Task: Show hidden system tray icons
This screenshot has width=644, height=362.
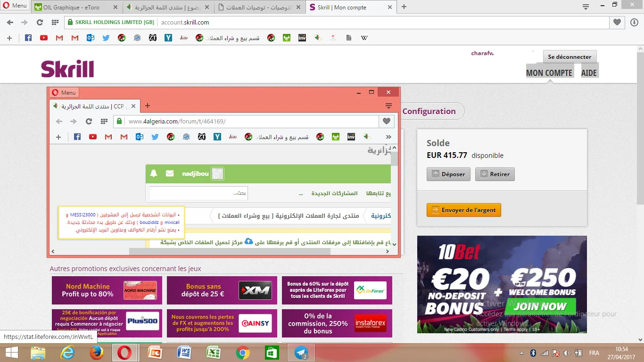Action: (x=521, y=353)
